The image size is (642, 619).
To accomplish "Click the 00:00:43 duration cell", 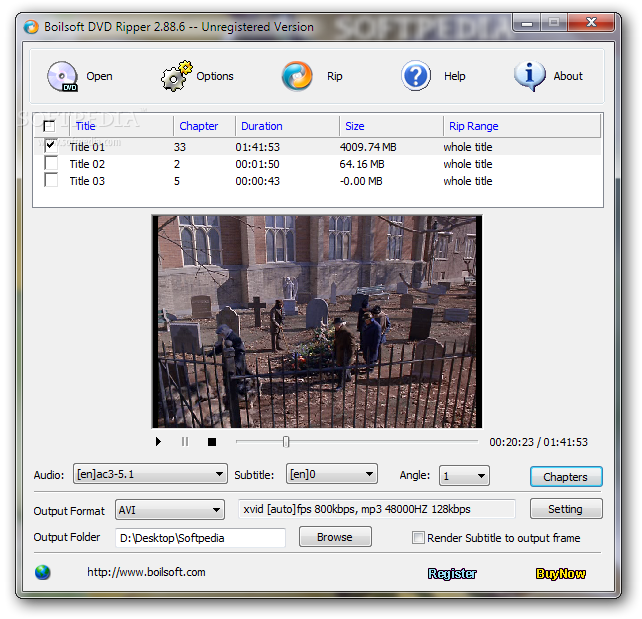I will click(x=258, y=181).
